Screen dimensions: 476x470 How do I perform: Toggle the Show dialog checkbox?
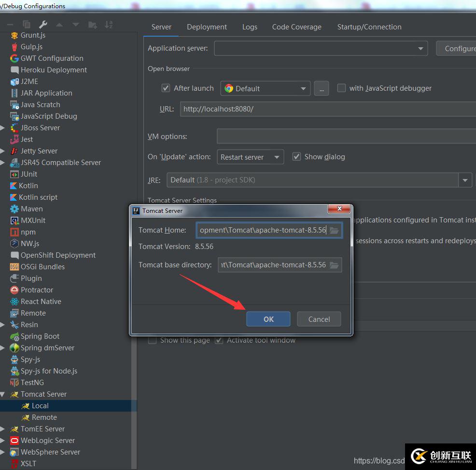tap(296, 156)
